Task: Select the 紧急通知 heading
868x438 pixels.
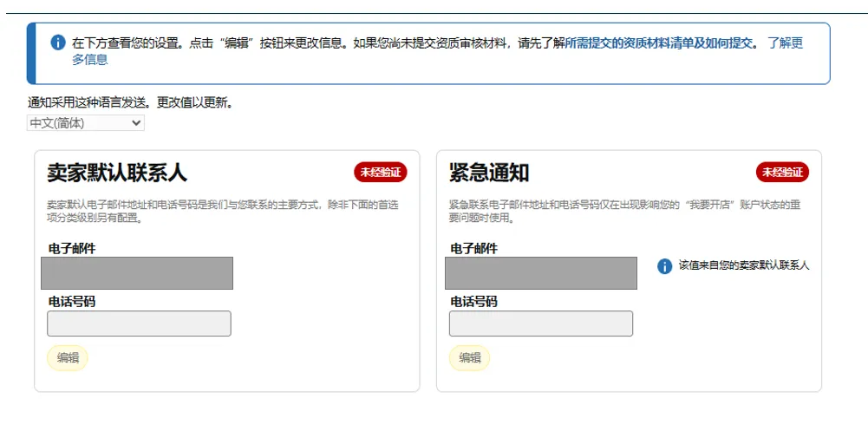Action: pyautogui.click(x=489, y=173)
